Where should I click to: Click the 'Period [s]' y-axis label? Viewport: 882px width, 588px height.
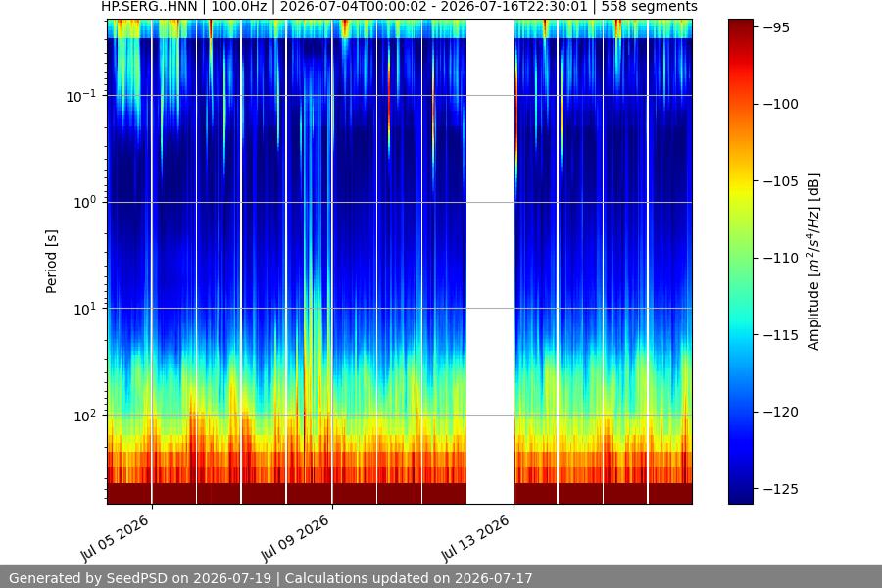[51, 262]
